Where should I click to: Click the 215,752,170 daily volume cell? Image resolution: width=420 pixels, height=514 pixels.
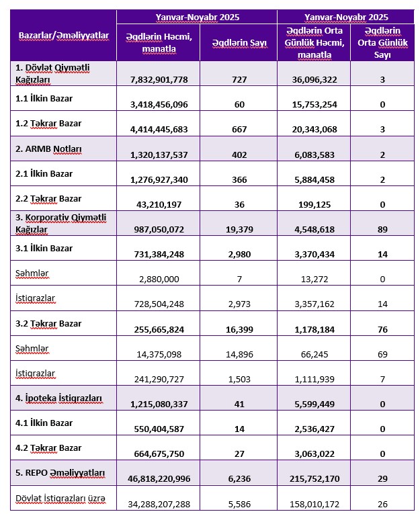point(313,478)
